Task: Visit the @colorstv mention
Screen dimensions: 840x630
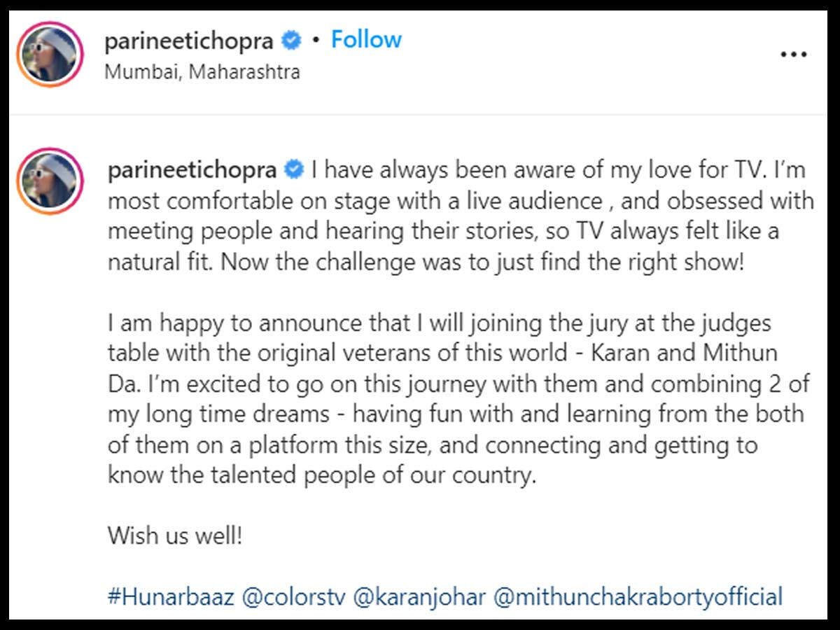Action: point(295,597)
